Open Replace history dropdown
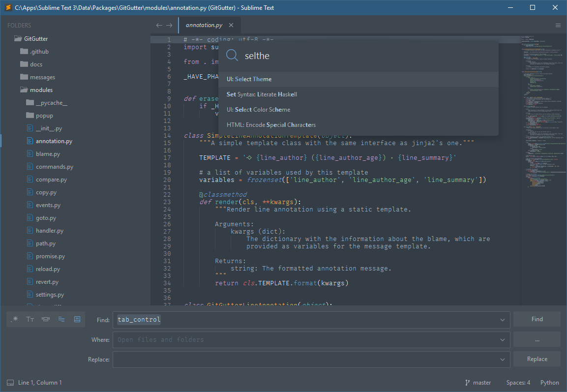 [502, 360]
